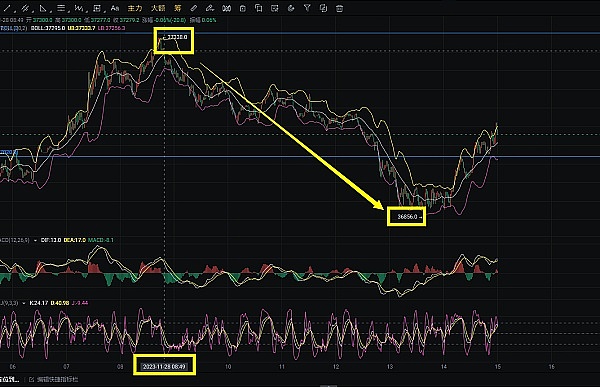
Task: Select the pen brush drawing tool
Action: click(x=209, y=8)
